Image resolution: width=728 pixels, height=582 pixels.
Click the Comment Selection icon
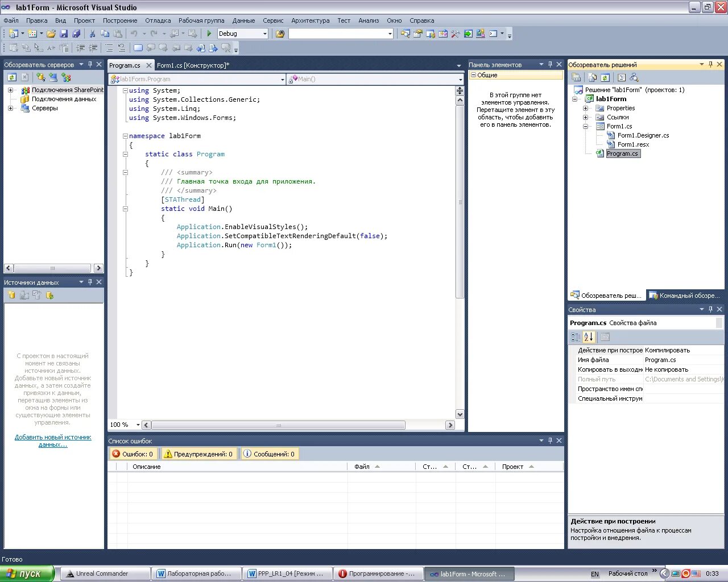pyautogui.click(x=109, y=48)
